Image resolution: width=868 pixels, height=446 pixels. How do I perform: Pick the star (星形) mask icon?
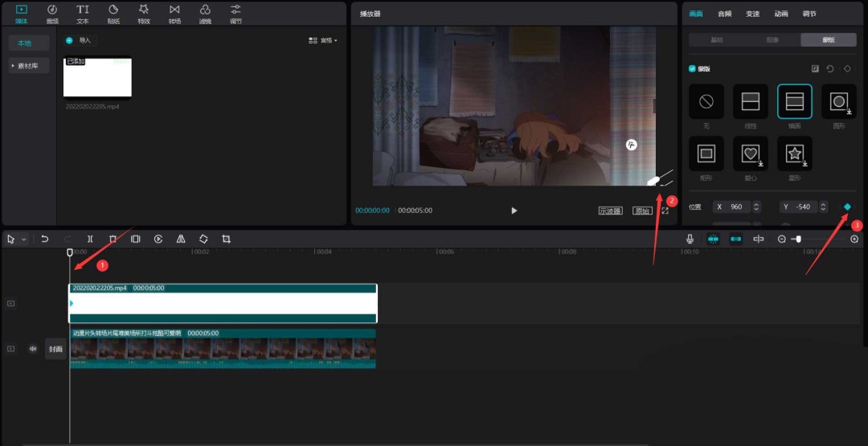(x=794, y=153)
